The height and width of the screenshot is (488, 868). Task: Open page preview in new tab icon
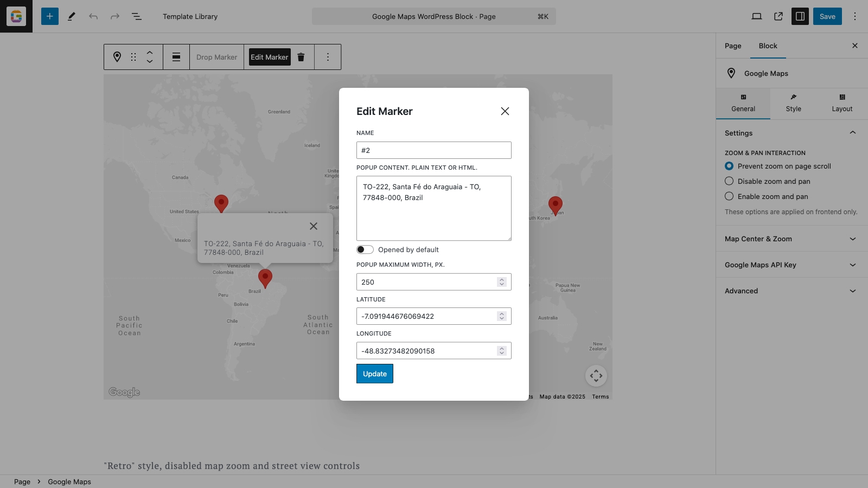tap(778, 16)
